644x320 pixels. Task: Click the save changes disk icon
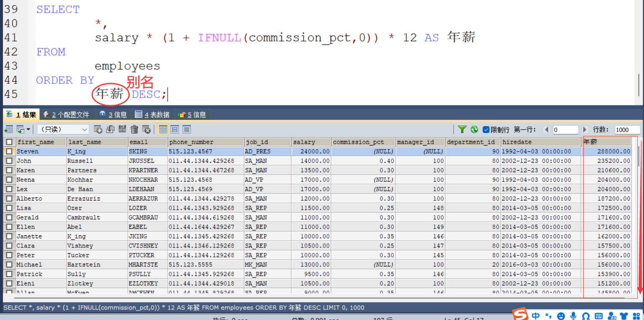point(122,129)
